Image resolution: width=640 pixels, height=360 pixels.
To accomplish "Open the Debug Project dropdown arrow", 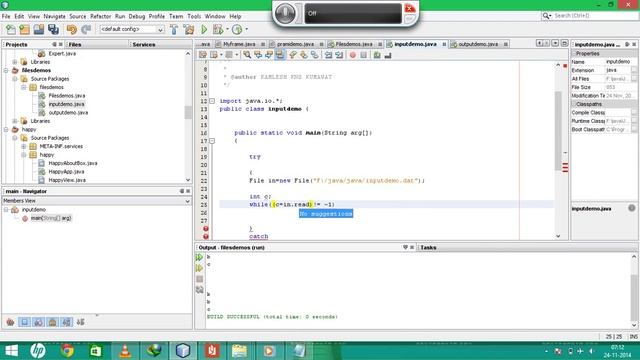I will point(227,29).
